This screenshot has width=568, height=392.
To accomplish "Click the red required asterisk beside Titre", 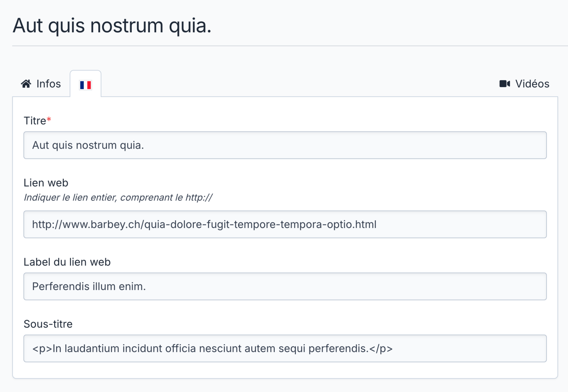I will 49,120.
